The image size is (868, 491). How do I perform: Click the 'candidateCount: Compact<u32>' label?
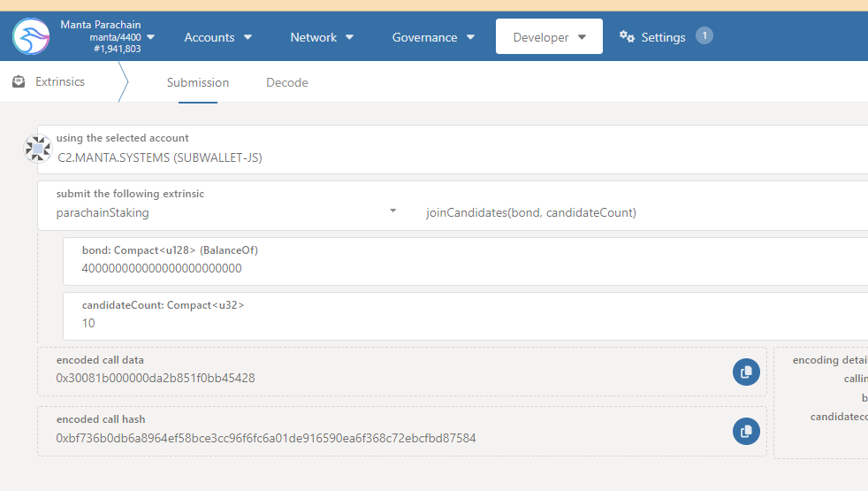coord(163,305)
